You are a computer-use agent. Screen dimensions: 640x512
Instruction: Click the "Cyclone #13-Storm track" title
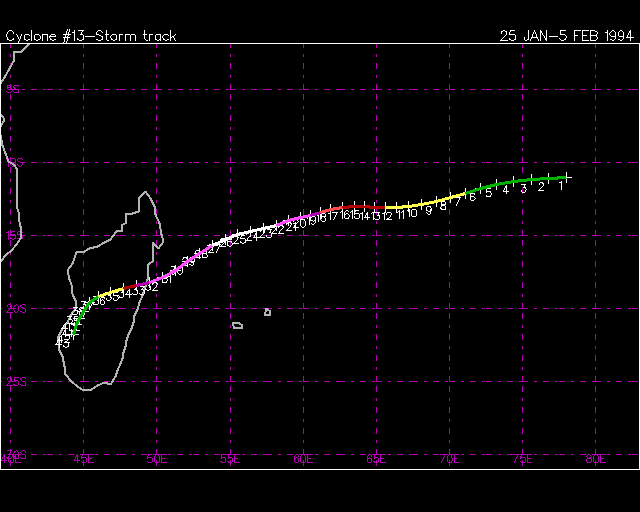tap(91, 36)
